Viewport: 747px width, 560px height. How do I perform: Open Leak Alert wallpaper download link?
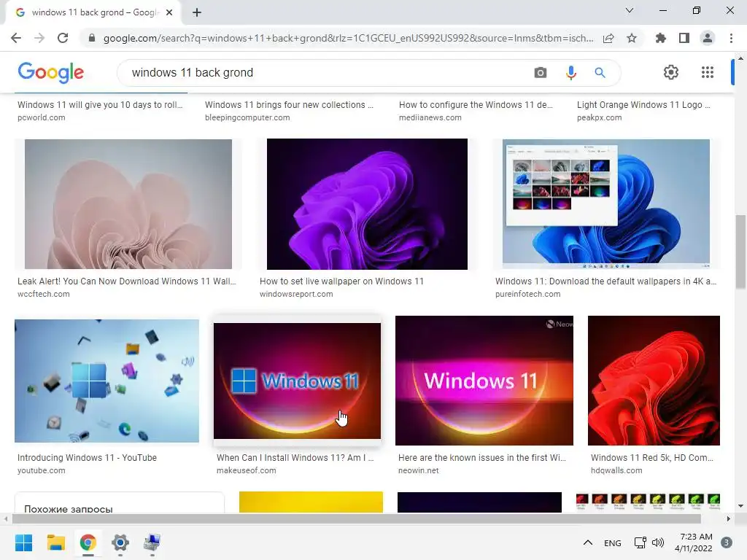click(127, 281)
